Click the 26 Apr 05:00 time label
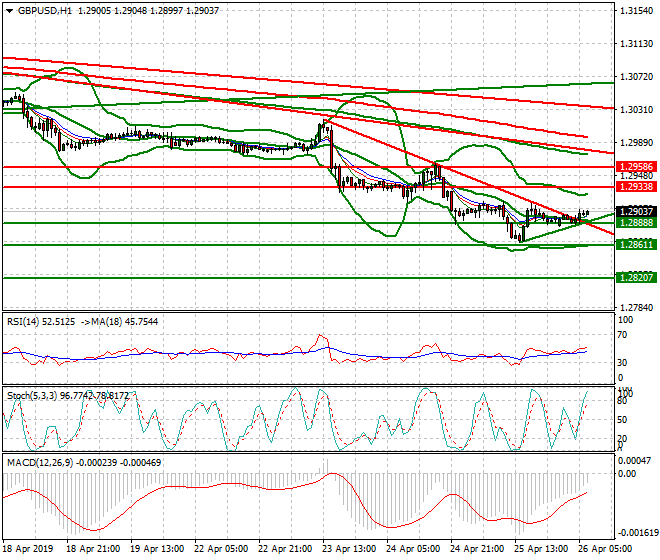Viewport: 660px width, 560px height. tap(605, 549)
